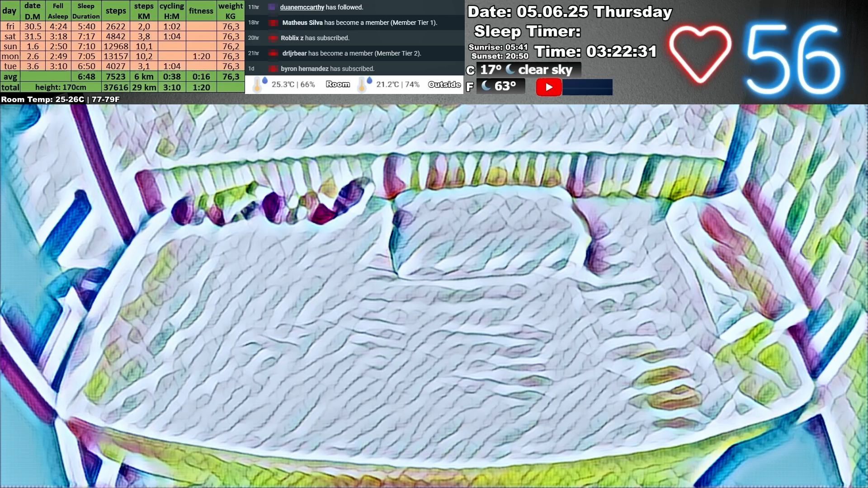Image resolution: width=868 pixels, height=488 pixels.
Task: Click the Date: 05.06.25 Thursday text
Action: click(x=570, y=12)
